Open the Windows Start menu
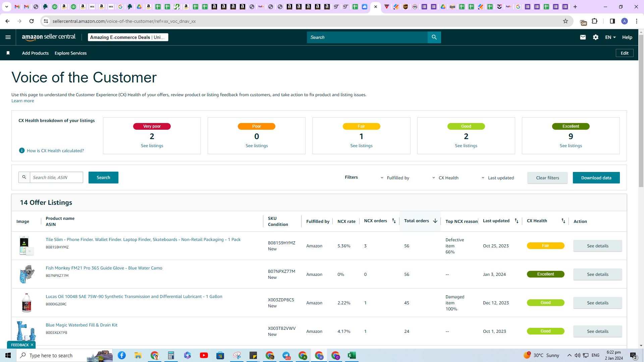This screenshot has height=362, width=644. point(8,355)
